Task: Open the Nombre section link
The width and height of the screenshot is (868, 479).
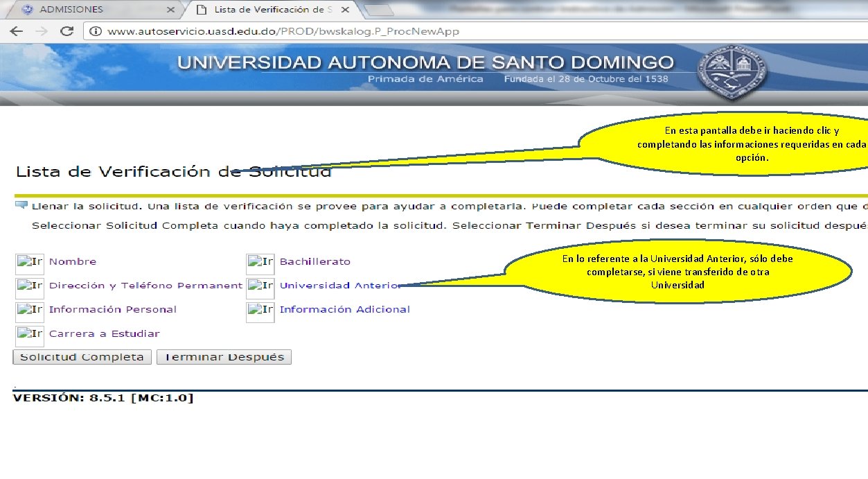Action: click(x=73, y=261)
